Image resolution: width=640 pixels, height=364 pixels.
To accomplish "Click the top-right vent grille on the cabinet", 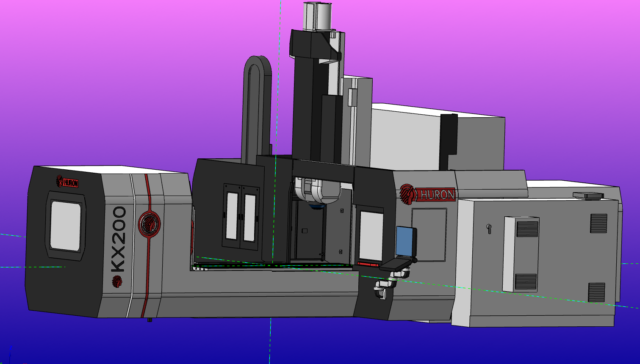I will tap(598, 223).
